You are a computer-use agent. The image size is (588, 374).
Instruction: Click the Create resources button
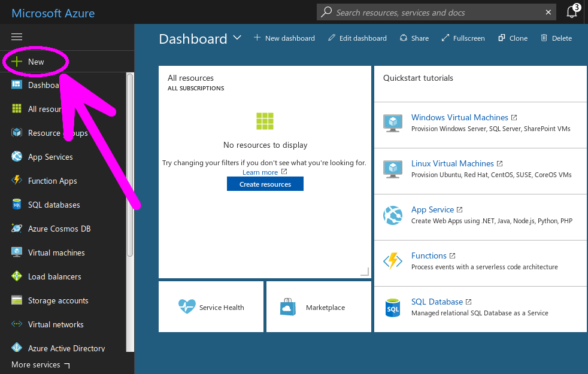(x=265, y=184)
